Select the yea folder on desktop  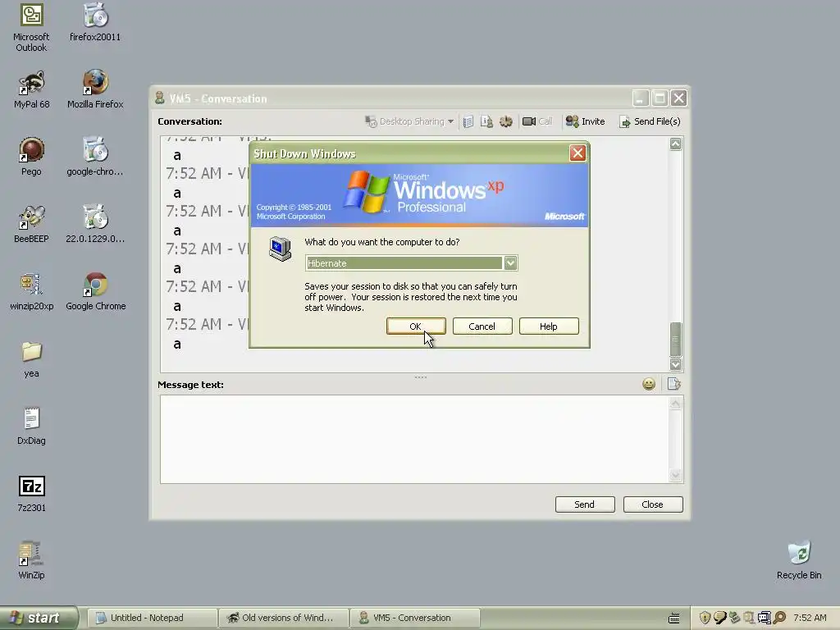[32, 359]
